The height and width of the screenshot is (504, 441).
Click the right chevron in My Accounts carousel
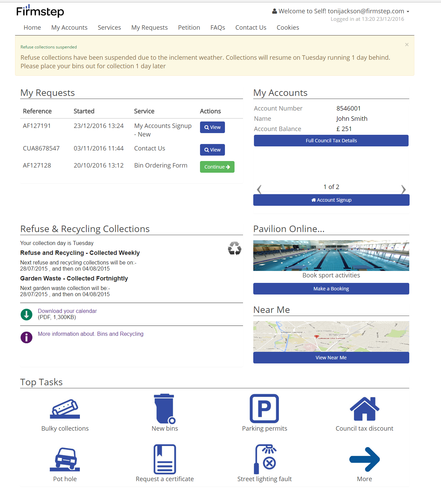pos(403,189)
